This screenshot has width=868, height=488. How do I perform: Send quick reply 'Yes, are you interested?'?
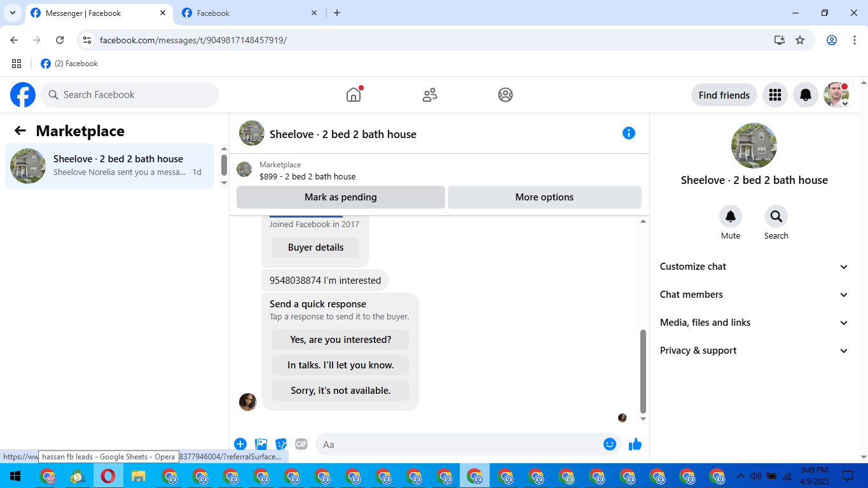(340, 340)
